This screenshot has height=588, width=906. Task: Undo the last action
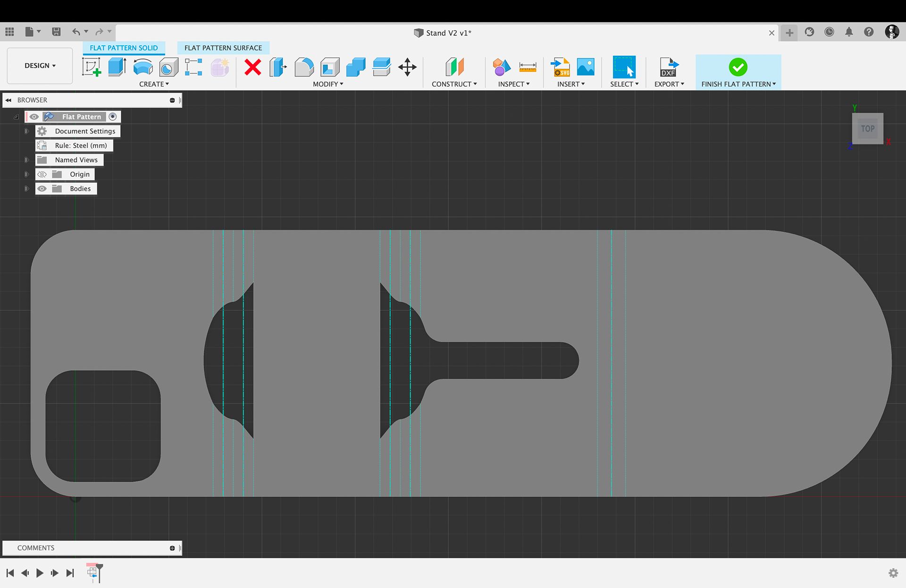[x=76, y=32]
